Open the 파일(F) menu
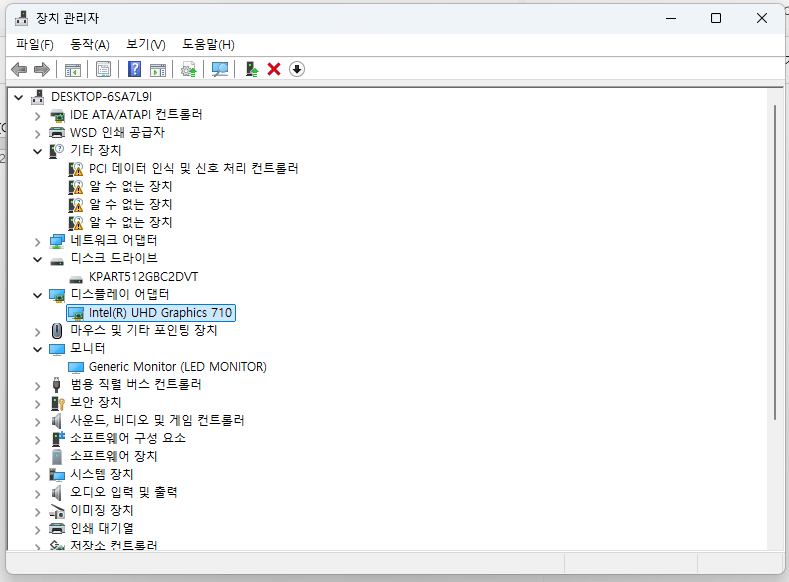The width and height of the screenshot is (789, 582). click(x=35, y=44)
